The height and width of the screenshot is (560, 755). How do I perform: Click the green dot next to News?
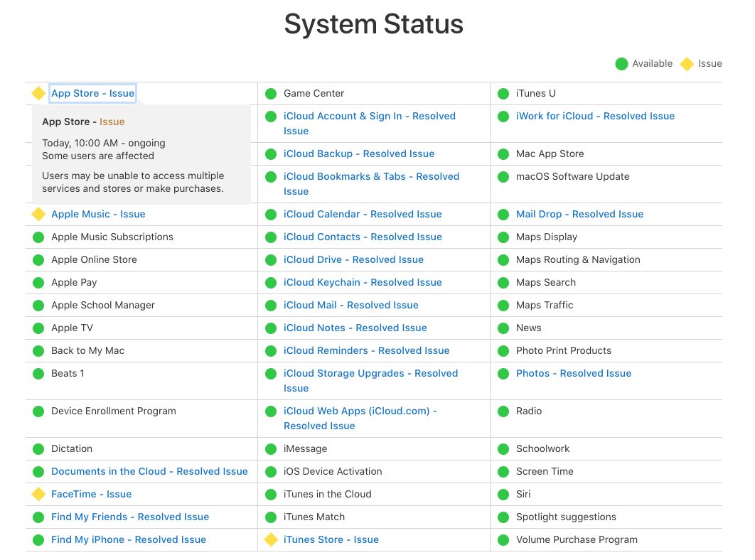click(x=503, y=328)
